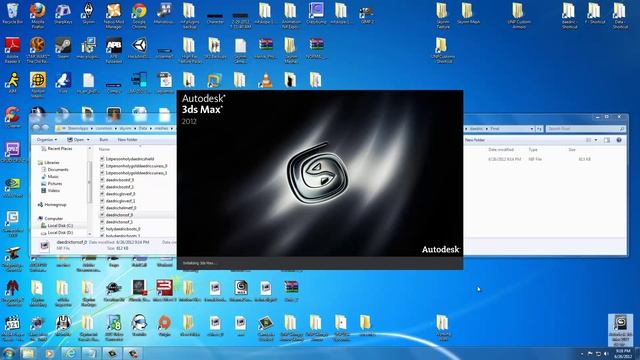This screenshot has width=640, height=360.
Task: Click the Date modified column header
Action: pos(501,150)
